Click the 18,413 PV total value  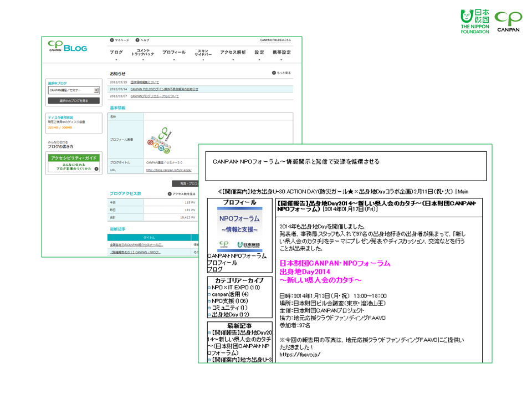click(x=187, y=217)
